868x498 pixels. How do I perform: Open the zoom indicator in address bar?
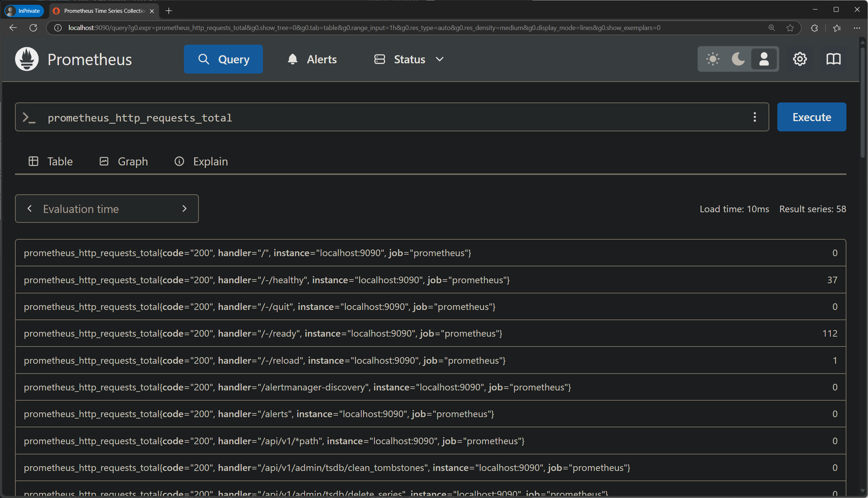click(771, 28)
